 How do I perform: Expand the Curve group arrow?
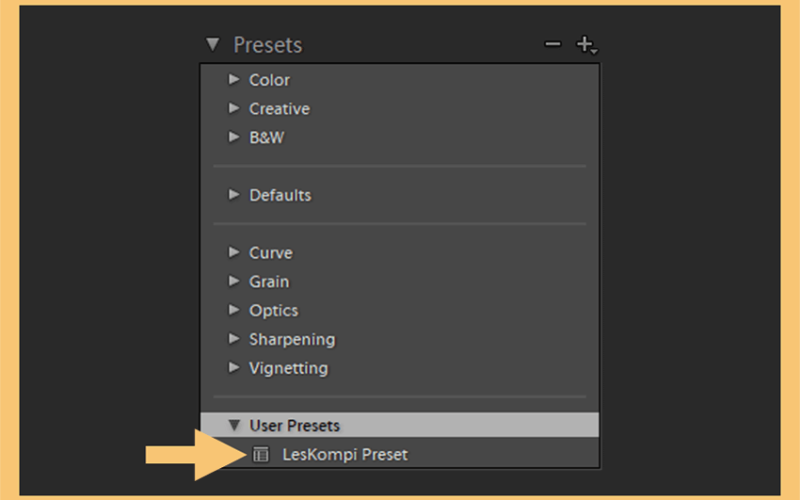234,252
